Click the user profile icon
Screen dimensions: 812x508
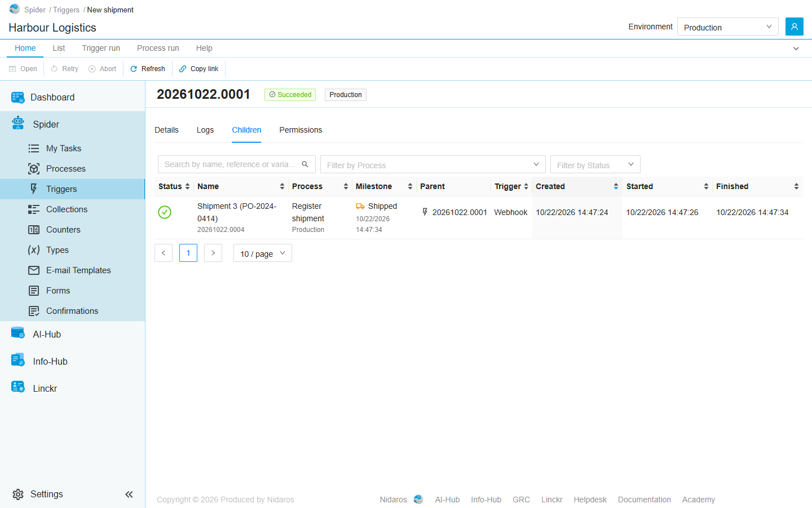tap(794, 27)
